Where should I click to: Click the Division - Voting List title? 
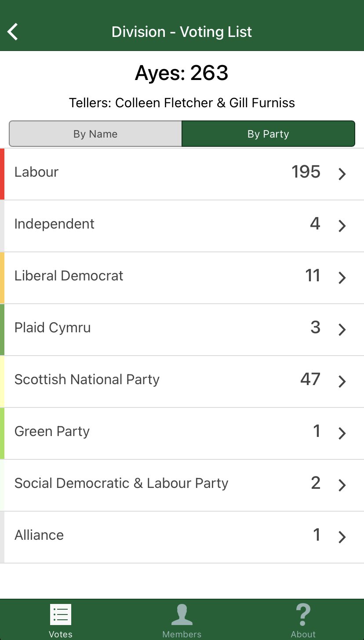coord(182,32)
